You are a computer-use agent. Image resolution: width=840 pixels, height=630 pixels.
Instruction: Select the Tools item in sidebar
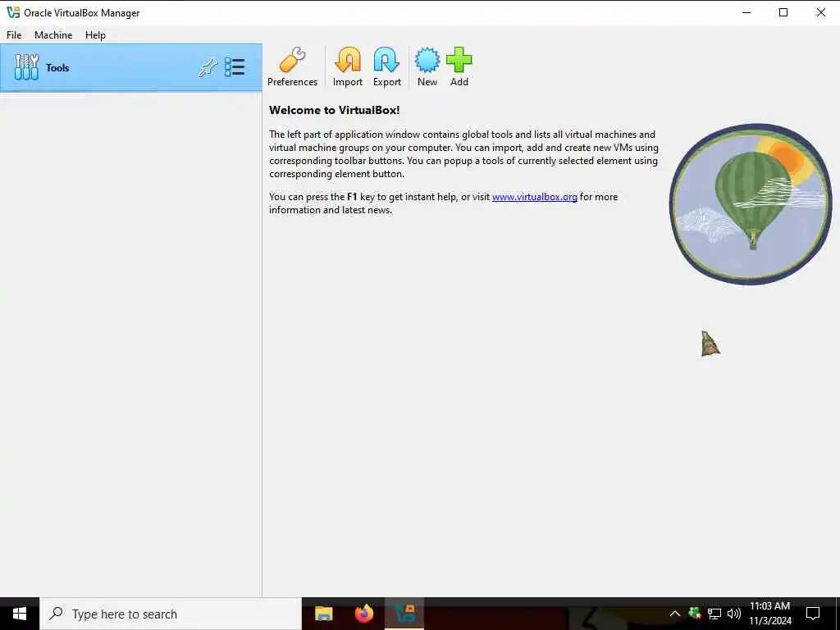click(x=130, y=68)
